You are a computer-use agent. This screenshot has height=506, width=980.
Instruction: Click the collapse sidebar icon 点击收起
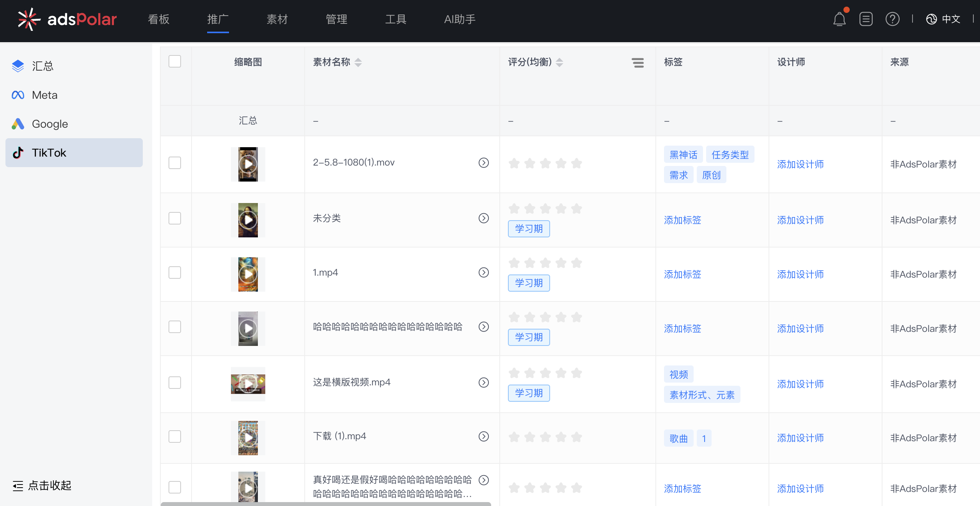[18, 486]
